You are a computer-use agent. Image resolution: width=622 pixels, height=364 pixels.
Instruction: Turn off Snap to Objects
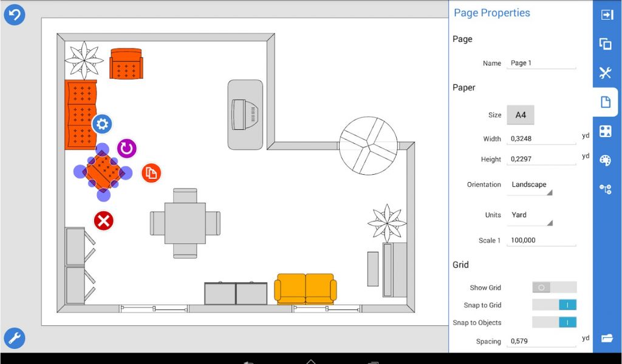coord(554,323)
